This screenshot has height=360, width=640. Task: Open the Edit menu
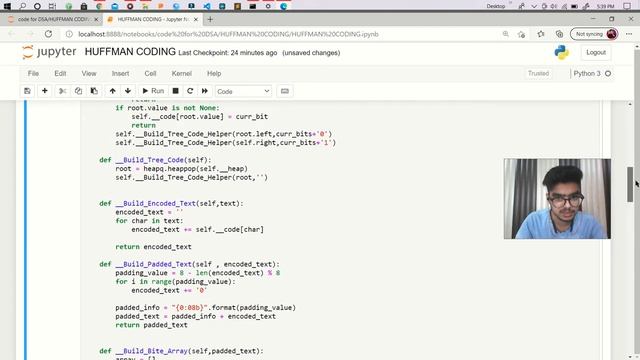(x=60, y=73)
